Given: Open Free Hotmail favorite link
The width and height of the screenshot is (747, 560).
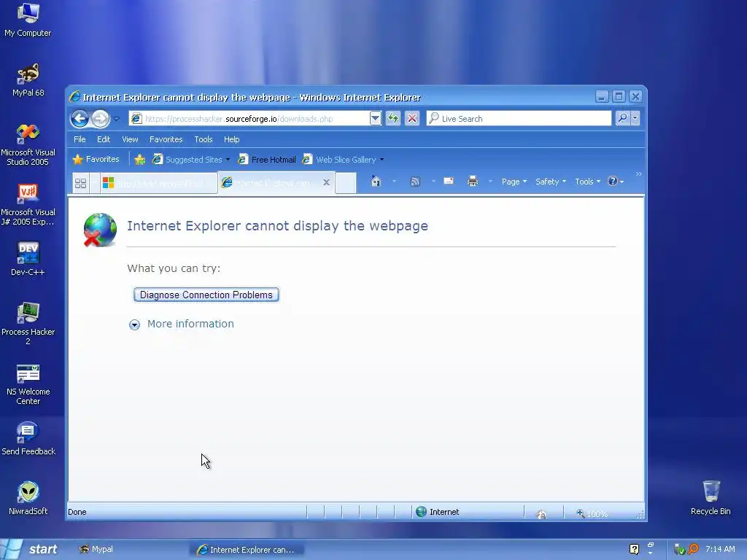Looking at the screenshot, I should point(267,160).
